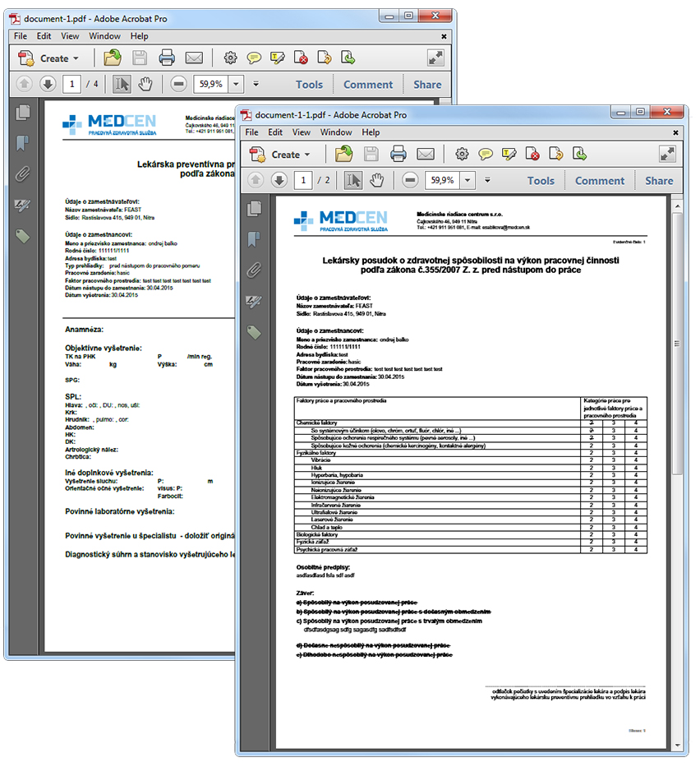Click the page number field in document-1-1.pdf window
700x776 pixels.
pyautogui.click(x=303, y=180)
